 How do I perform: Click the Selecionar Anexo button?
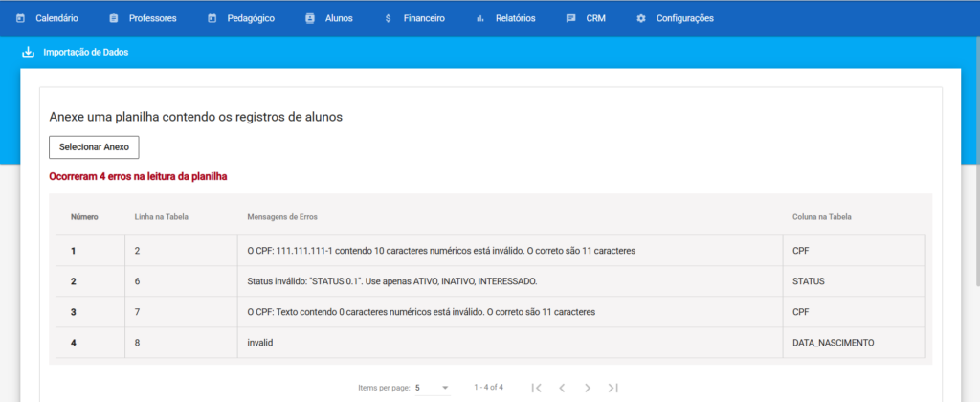pos(94,147)
